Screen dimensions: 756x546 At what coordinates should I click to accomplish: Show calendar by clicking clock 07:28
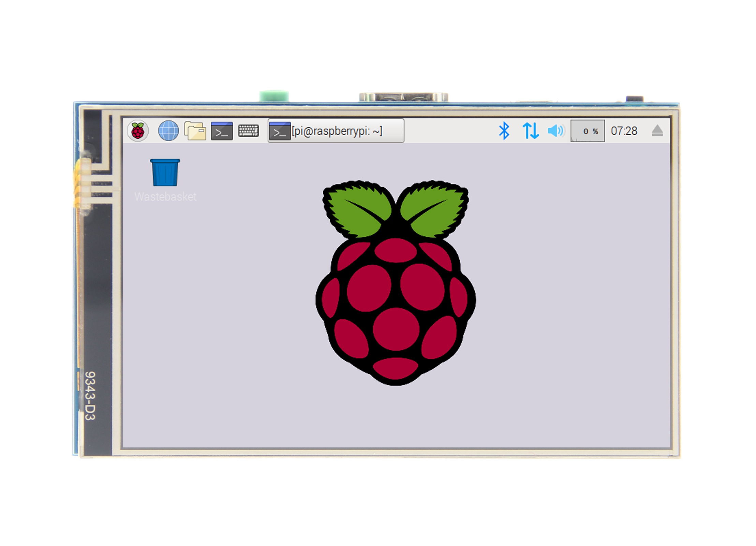click(624, 131)
